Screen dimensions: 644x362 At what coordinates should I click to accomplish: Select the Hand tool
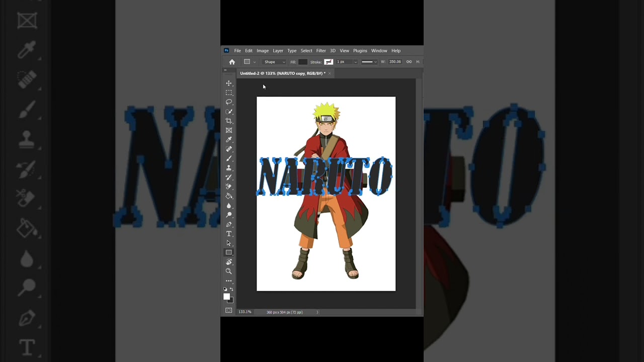click(229, 262)
